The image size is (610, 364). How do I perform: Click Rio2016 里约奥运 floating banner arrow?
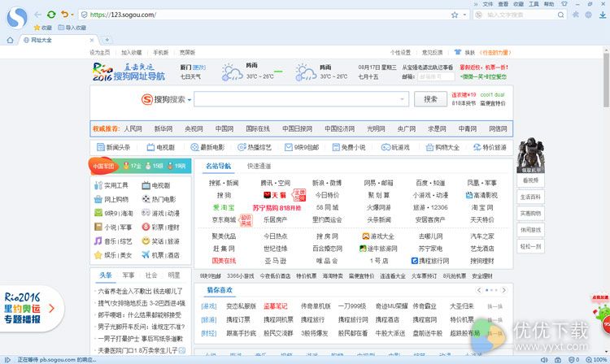pyautogui.click(x=51, y=309)
